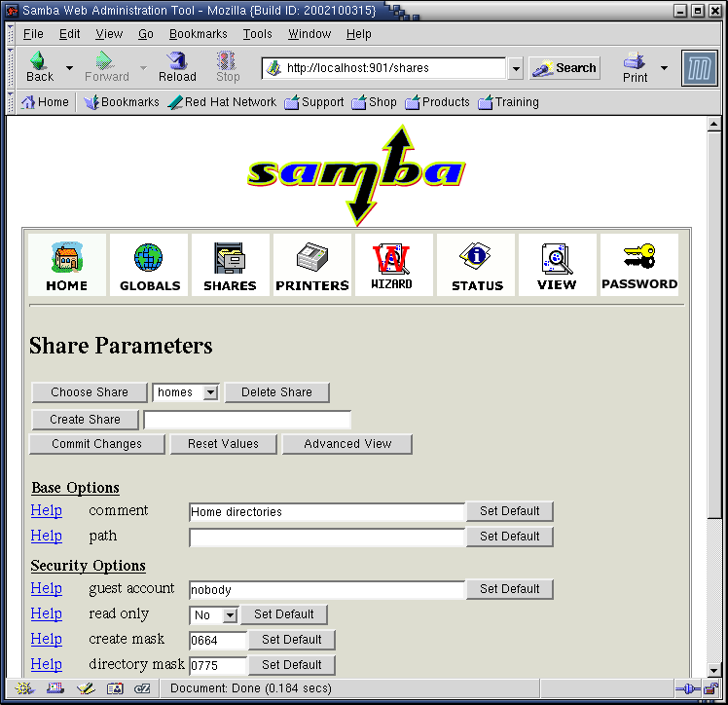Open the Bookmarks personal toolbar folder
Screen dimensions: 728x705
tap(122, 102)
